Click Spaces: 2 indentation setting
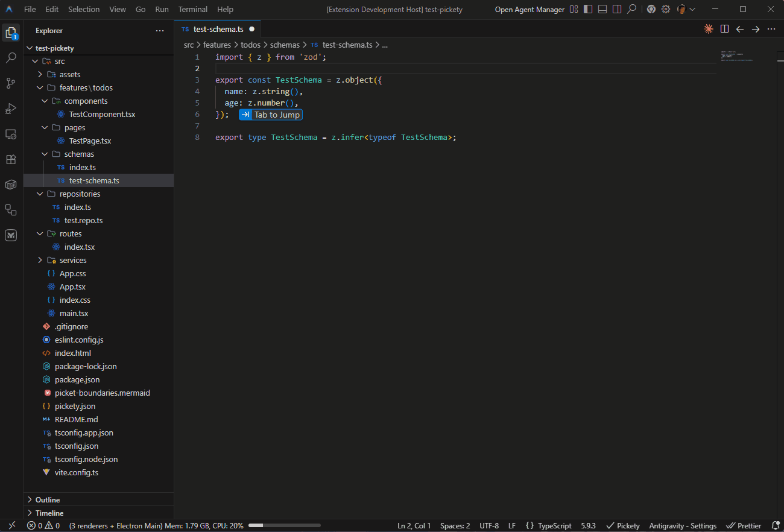 click(455, 525)
